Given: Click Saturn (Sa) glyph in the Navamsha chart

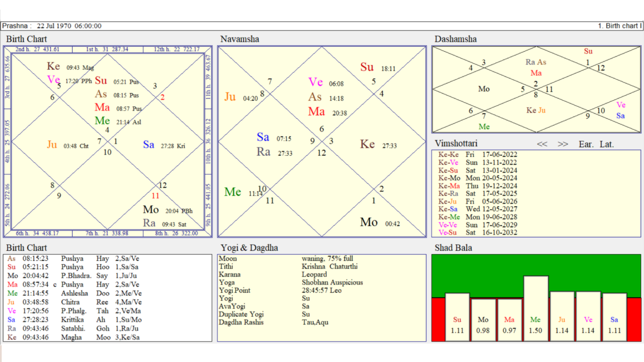Looking at the screenshot, I should (263, 137).
